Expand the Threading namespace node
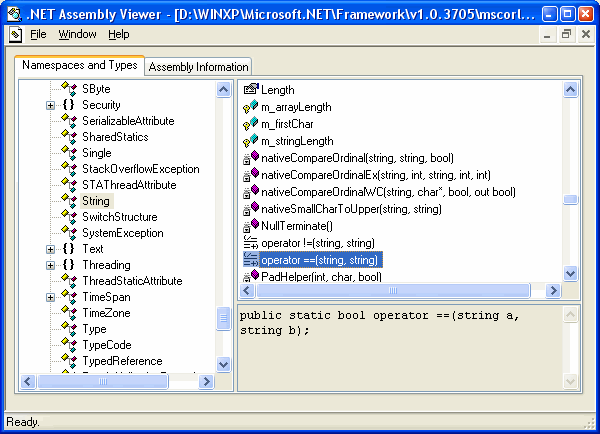The image size is (600, 434). tap(50, 266)
